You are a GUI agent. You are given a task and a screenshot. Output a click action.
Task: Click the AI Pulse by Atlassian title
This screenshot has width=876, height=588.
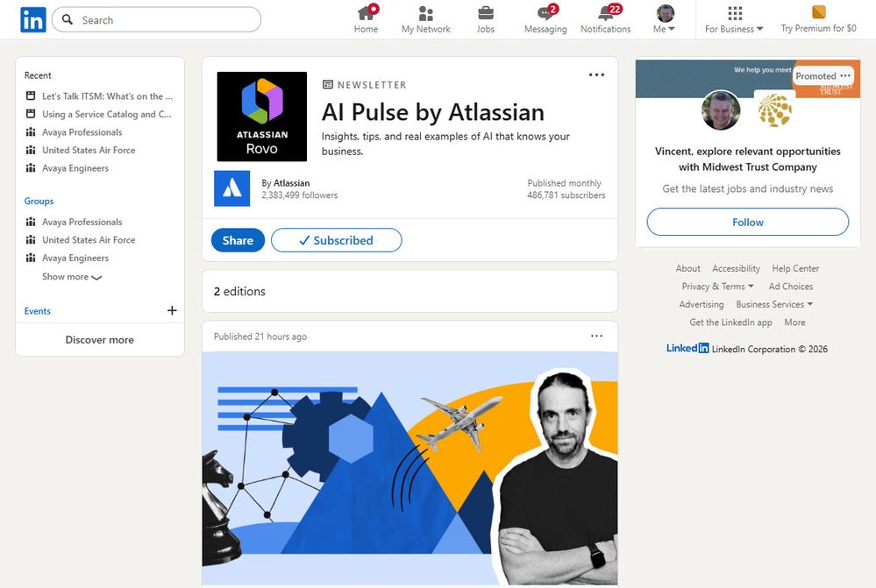(433, 112)
